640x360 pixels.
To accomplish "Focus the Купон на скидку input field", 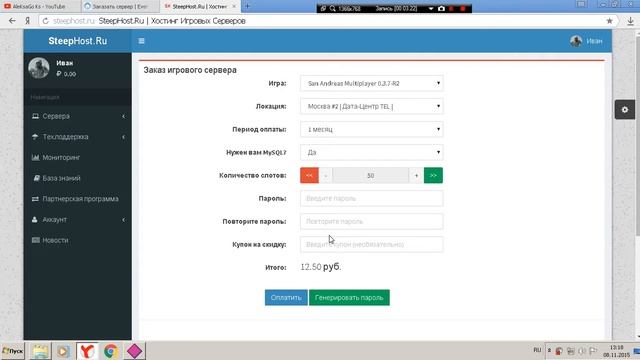I will click(x=371, y=244).
